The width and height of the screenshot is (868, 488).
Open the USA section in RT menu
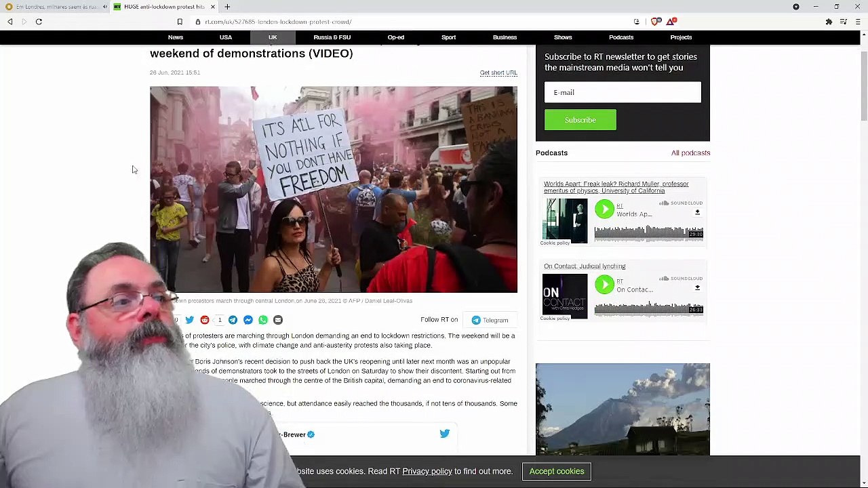coord(226,37)
